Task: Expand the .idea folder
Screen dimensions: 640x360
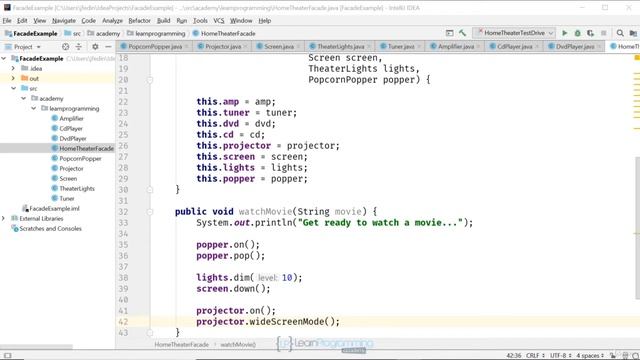Action: click(13, 69)
